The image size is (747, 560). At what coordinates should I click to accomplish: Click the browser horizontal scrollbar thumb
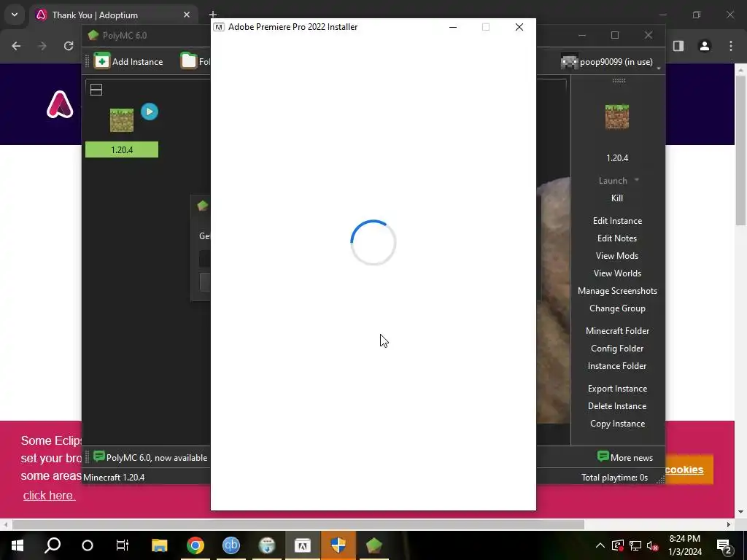coord(298,524)
